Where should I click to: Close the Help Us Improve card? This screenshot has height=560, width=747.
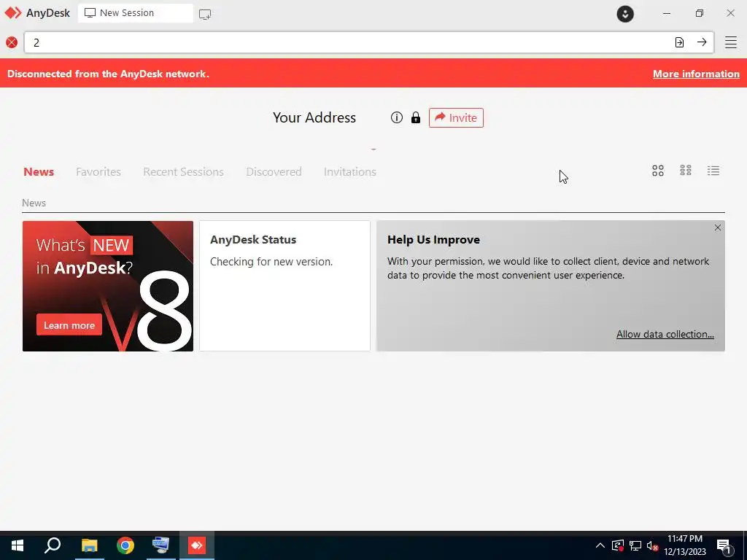pos(718,227)
